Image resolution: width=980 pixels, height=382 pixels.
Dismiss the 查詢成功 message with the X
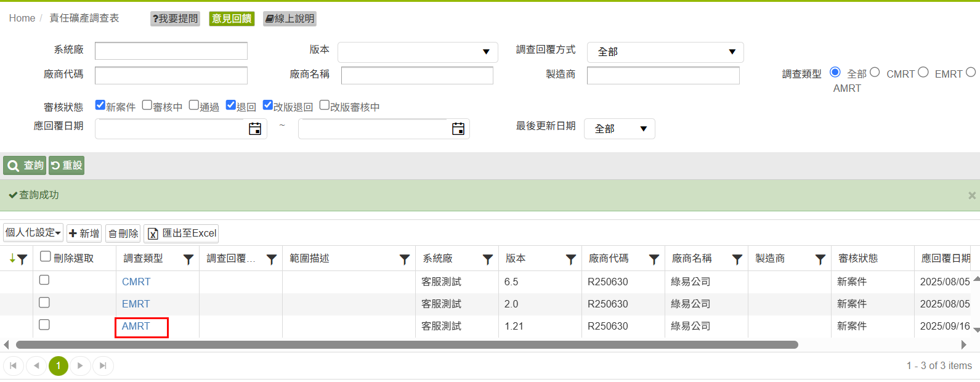(x=972, y=195)
